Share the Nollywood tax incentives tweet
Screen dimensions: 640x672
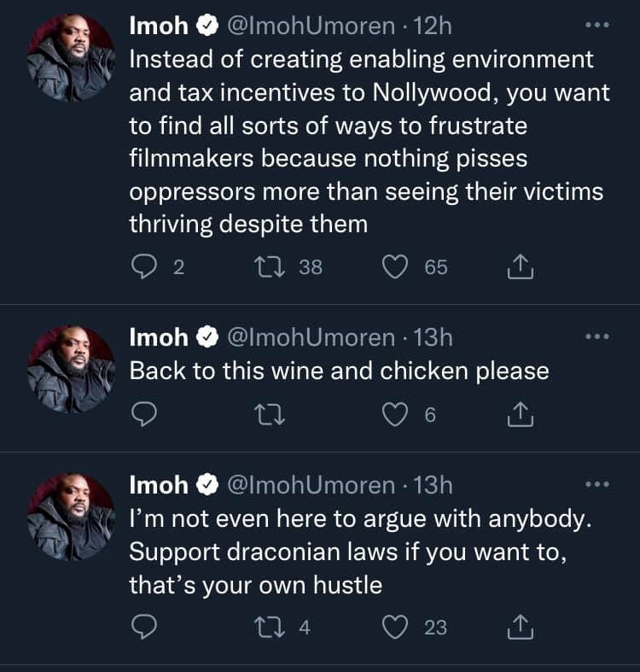[x=520, y=267]
